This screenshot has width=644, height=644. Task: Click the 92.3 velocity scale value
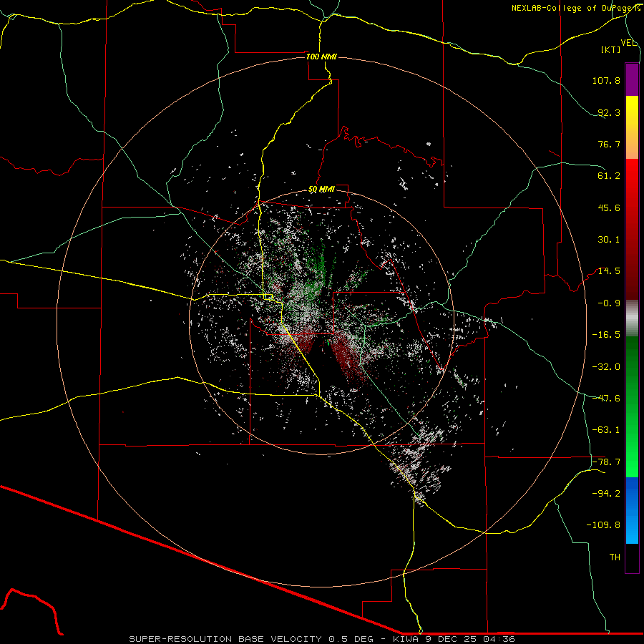[x=609, y=112]
